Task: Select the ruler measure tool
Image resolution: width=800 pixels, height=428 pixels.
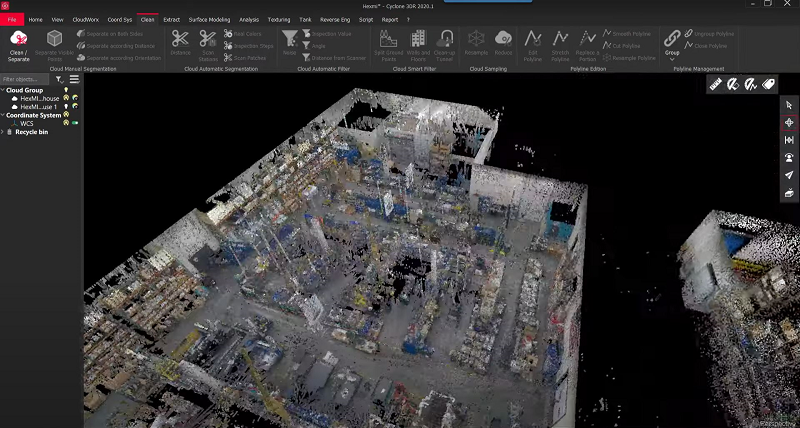Action: point(716,84)
